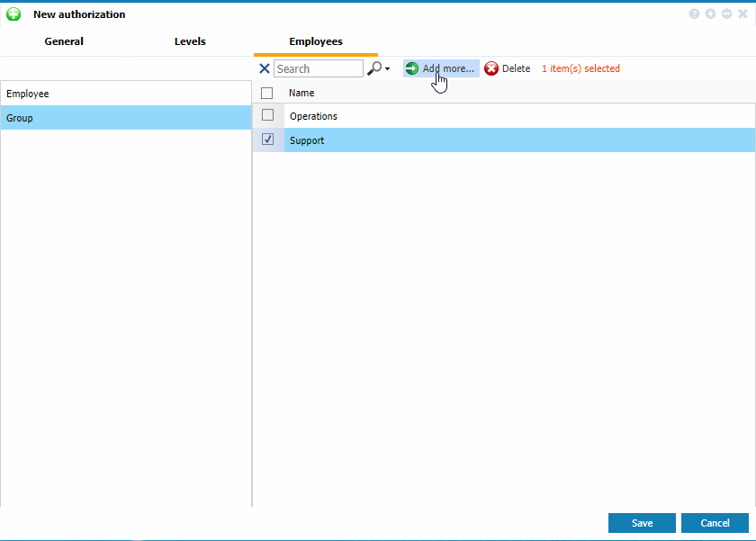Close the New authorization dialog with X
The height and width of the screenshot is (541, 756).
click(x=742, y=14)
